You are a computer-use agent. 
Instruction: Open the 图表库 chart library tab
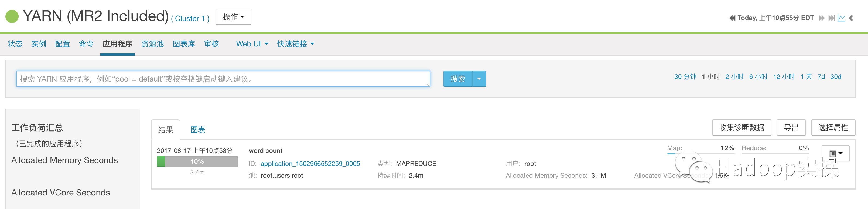[184, 44]
